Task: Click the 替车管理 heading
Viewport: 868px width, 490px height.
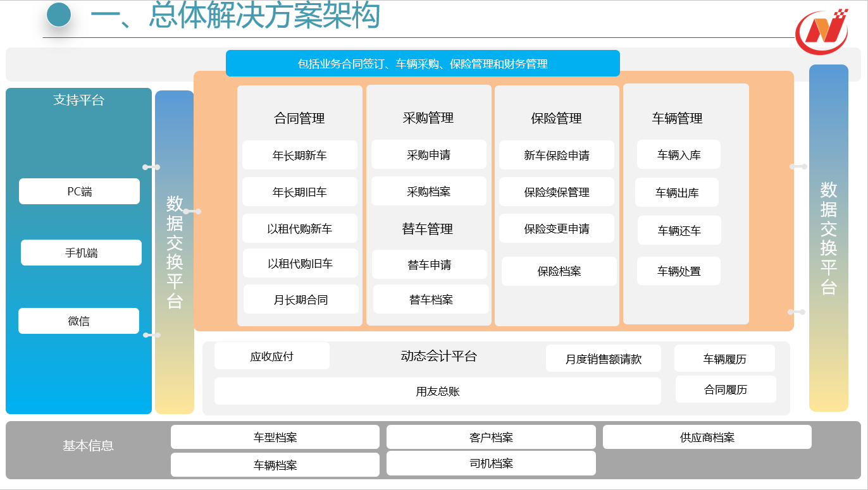Action: 428,229
